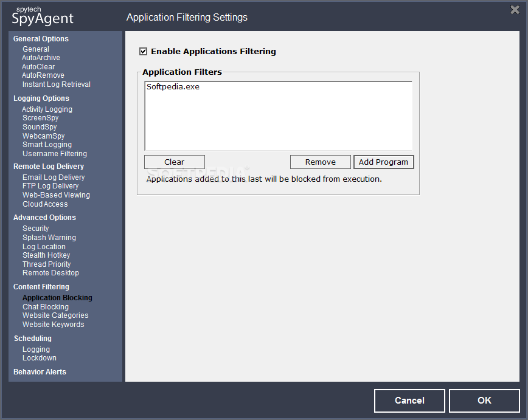Open Web-Based Viewing options
The height and width of the screenshot is (420, 528).
point(56,195)
